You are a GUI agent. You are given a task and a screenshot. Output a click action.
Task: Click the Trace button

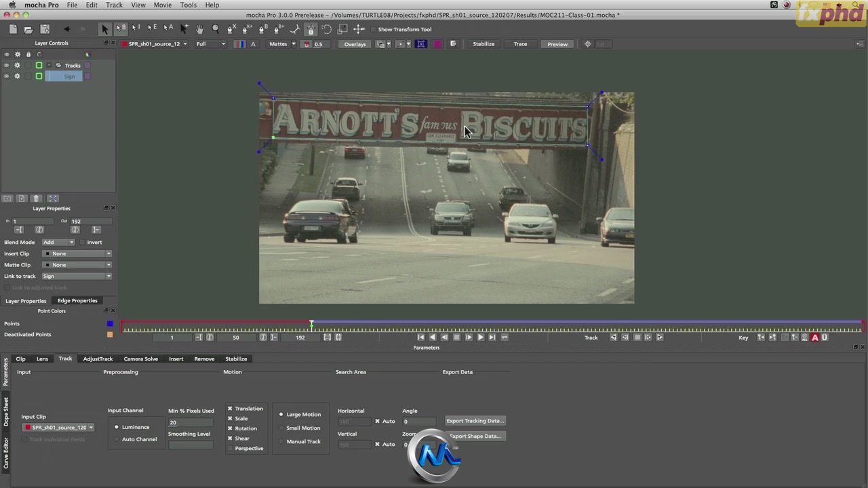click(x=520, y=44)
